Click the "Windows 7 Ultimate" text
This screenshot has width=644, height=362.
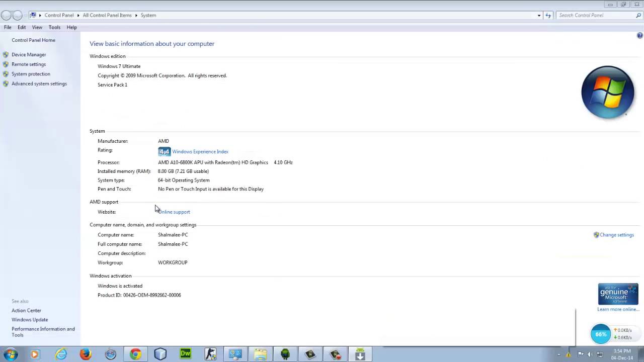pyautogui.click(x=119, y=66)
